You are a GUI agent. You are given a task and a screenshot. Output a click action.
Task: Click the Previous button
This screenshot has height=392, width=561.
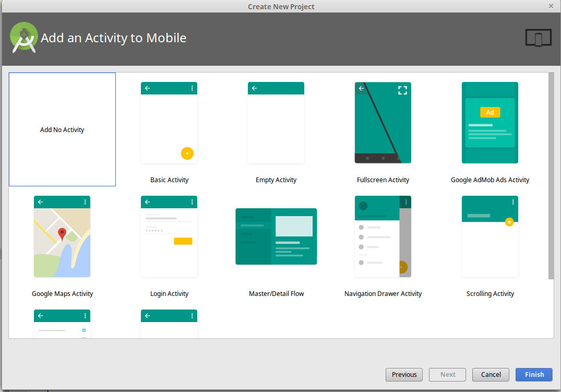click(x=404, y=374)
